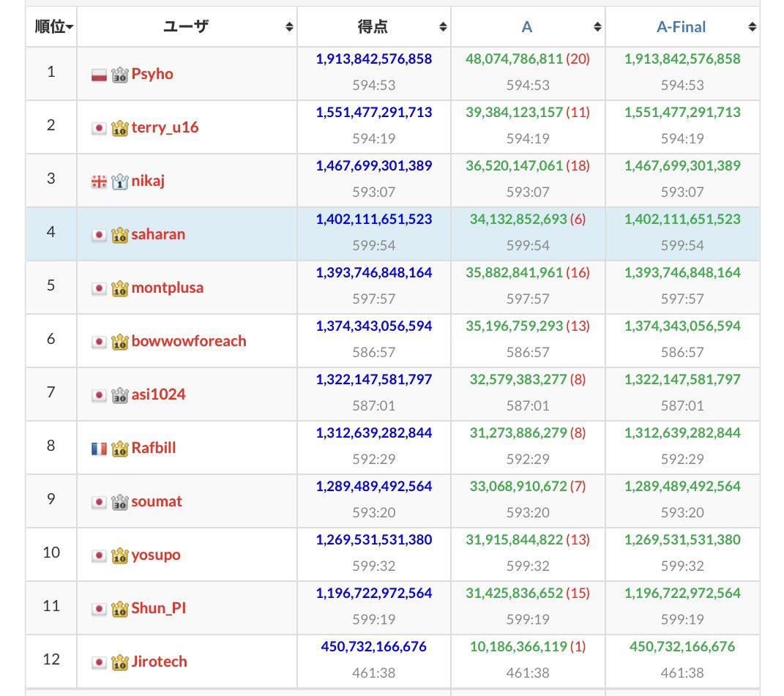Click gold crown badge next to terry_u16
784x696 pixels.
tap(120, 129)
